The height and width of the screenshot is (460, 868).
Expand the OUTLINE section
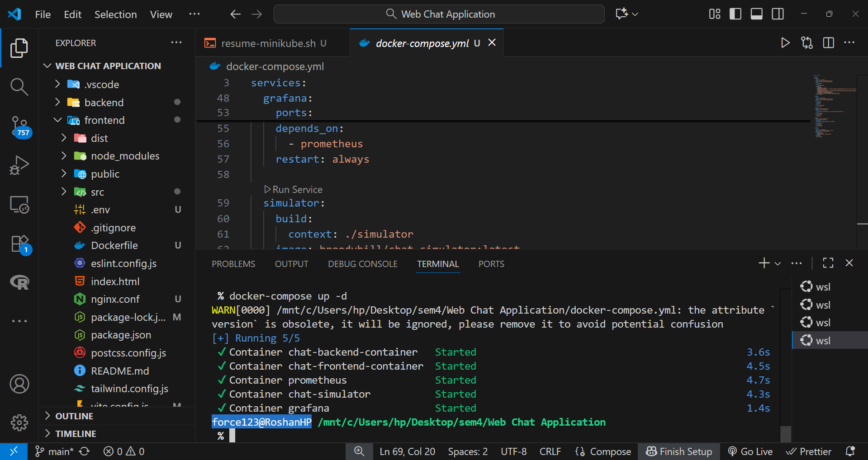click(74, 416)
